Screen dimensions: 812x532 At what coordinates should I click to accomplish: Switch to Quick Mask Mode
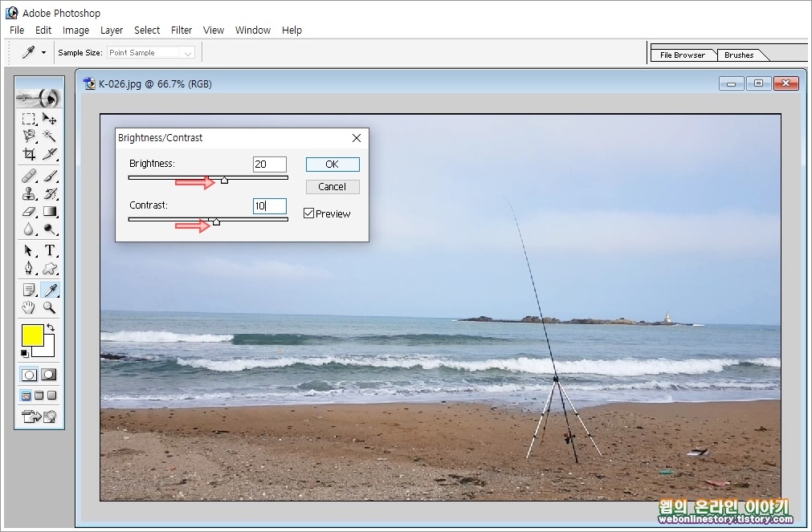[x=49, y=375]
